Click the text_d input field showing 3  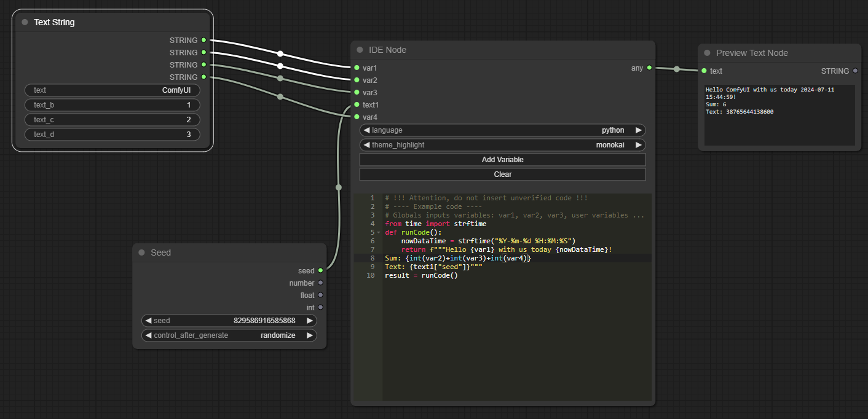112,134
